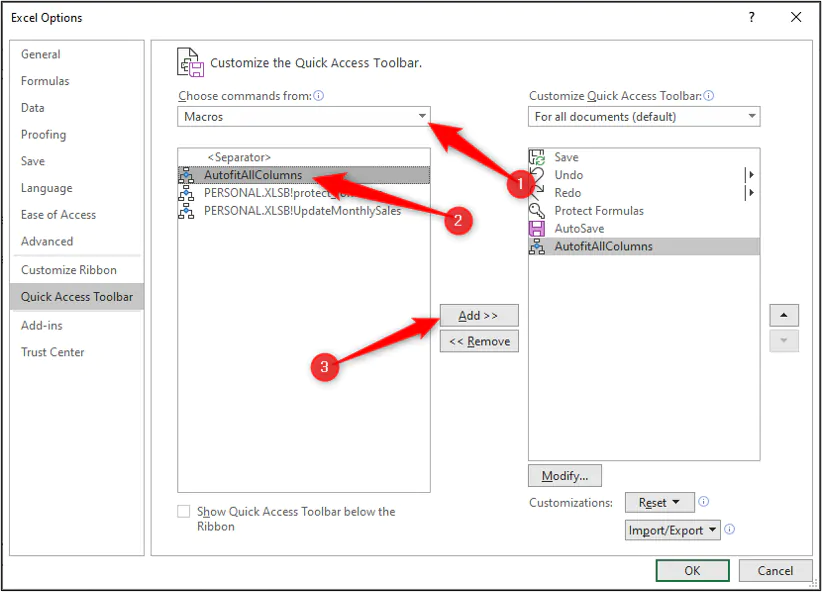
Task: Click the << Remove button
Action: 479,341
